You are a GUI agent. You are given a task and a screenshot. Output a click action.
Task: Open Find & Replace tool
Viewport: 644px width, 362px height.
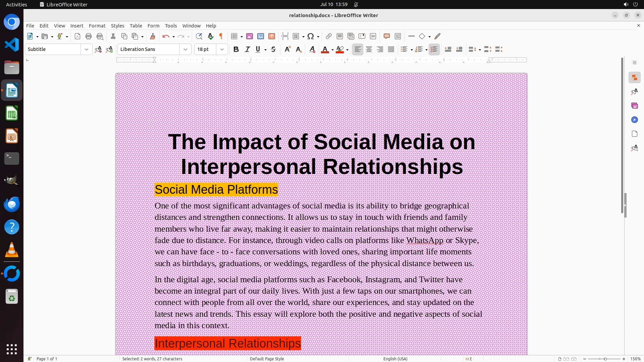[x=199, y=36]
